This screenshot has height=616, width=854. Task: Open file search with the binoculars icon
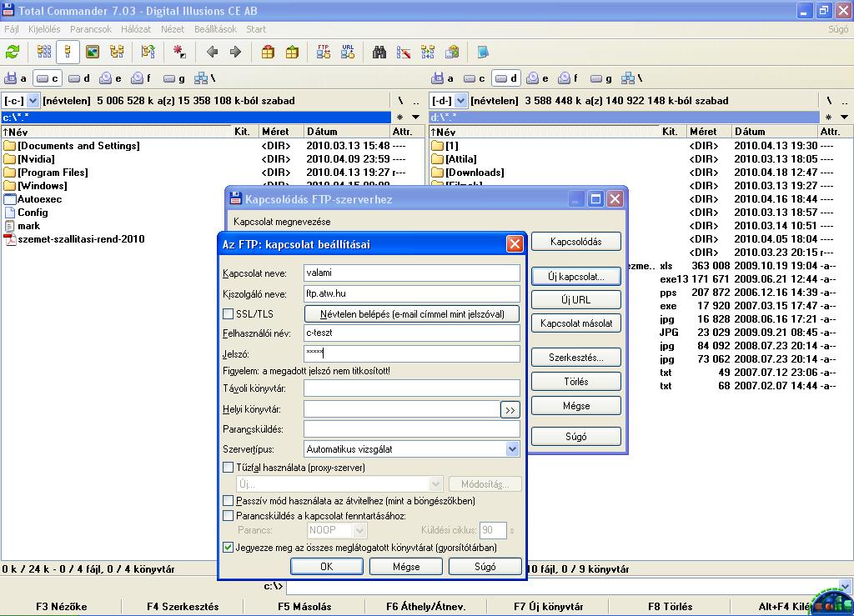tap(379, 53)
